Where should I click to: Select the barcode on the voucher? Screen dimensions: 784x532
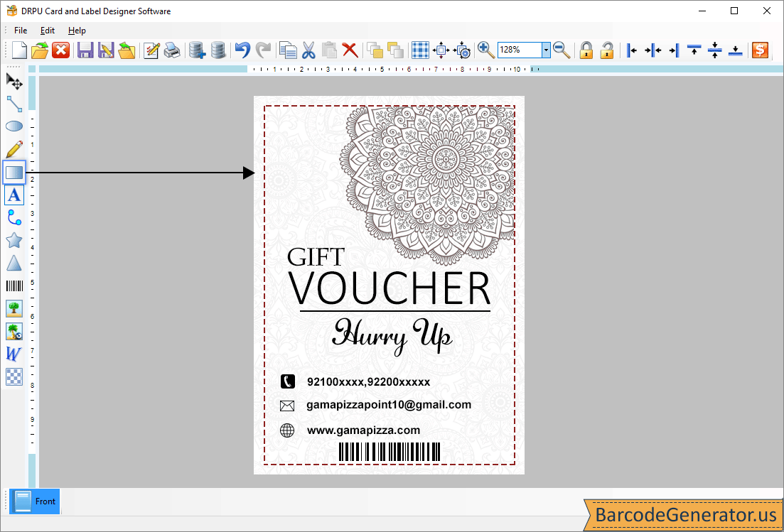click(390, 452)
